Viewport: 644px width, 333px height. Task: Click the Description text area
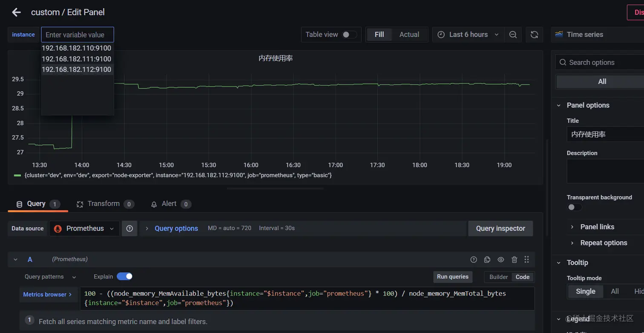click(x=605, y=171)
